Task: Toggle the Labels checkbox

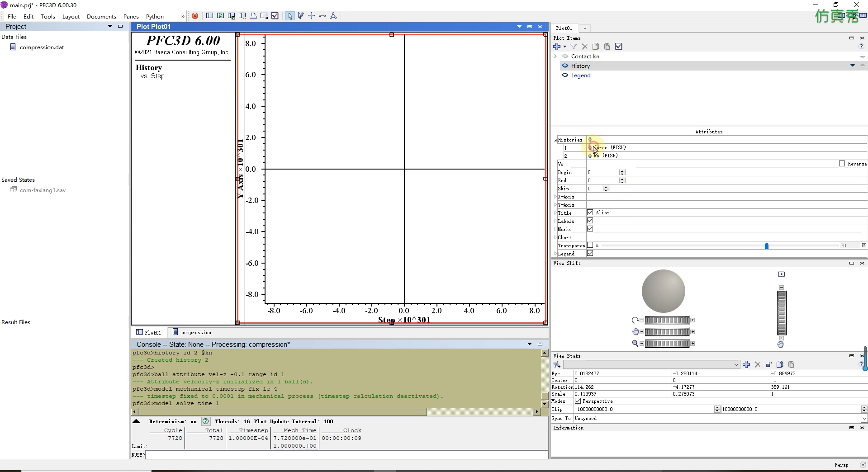Action: pos(590,221)
